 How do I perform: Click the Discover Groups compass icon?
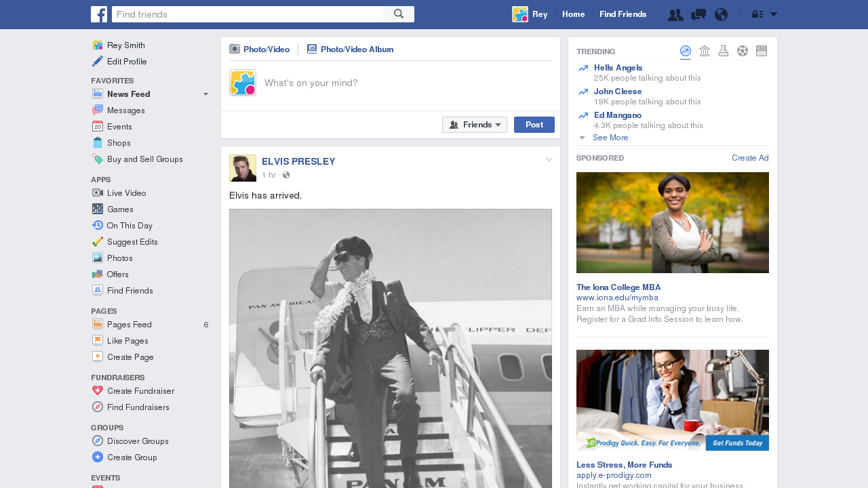98,441
